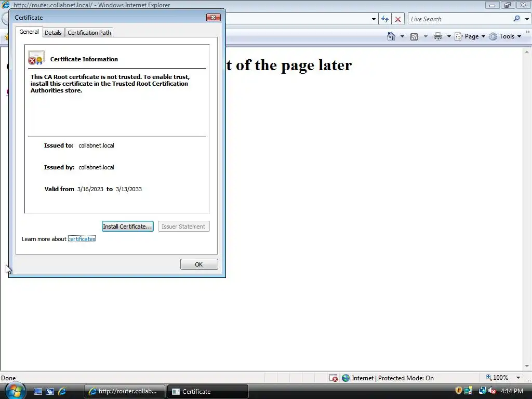Screen dimensions: 532x399
Task: Select the Certificate taskbar button
Action: point(208,392)
